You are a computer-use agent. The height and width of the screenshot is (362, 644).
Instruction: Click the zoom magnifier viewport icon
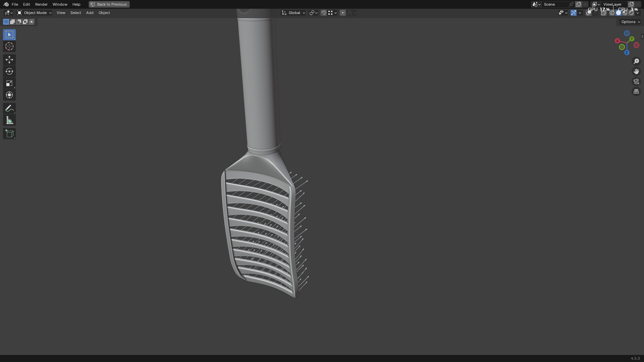[x=636, y=61]
